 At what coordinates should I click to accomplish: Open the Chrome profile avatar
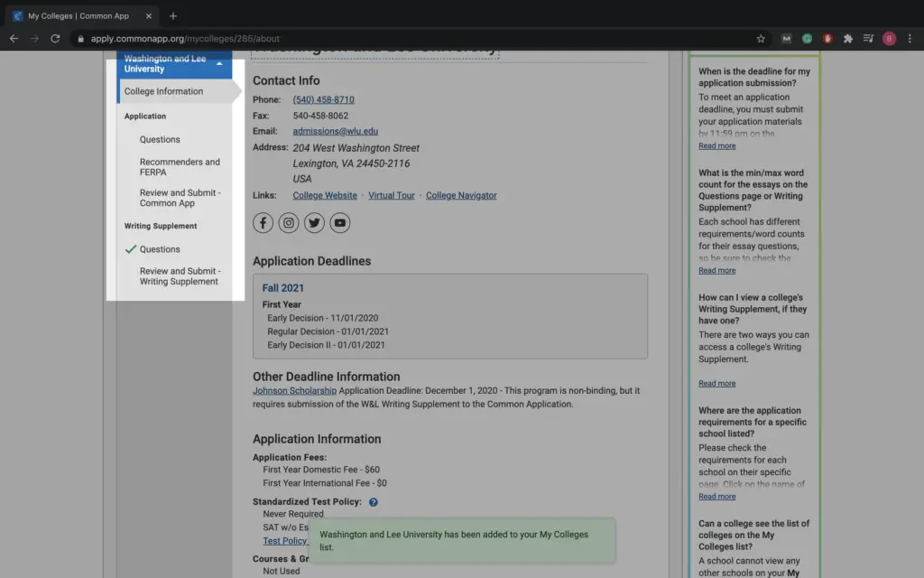coord(889,38)
